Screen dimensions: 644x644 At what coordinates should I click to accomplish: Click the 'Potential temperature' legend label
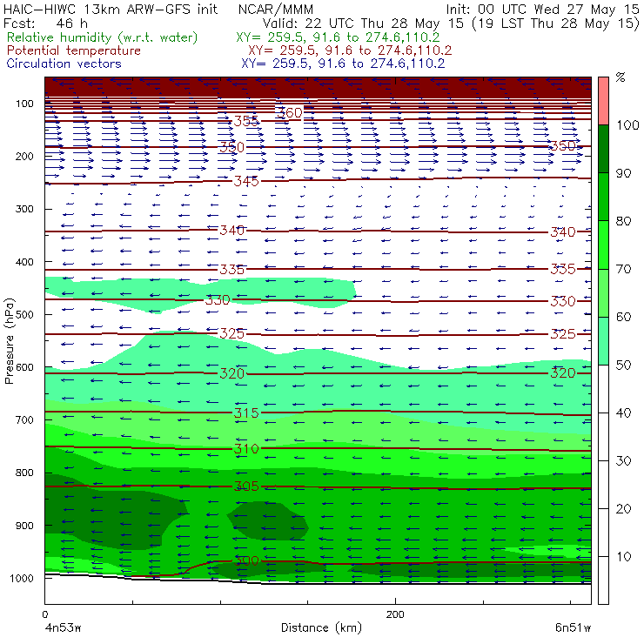click(x=74, y=50)
